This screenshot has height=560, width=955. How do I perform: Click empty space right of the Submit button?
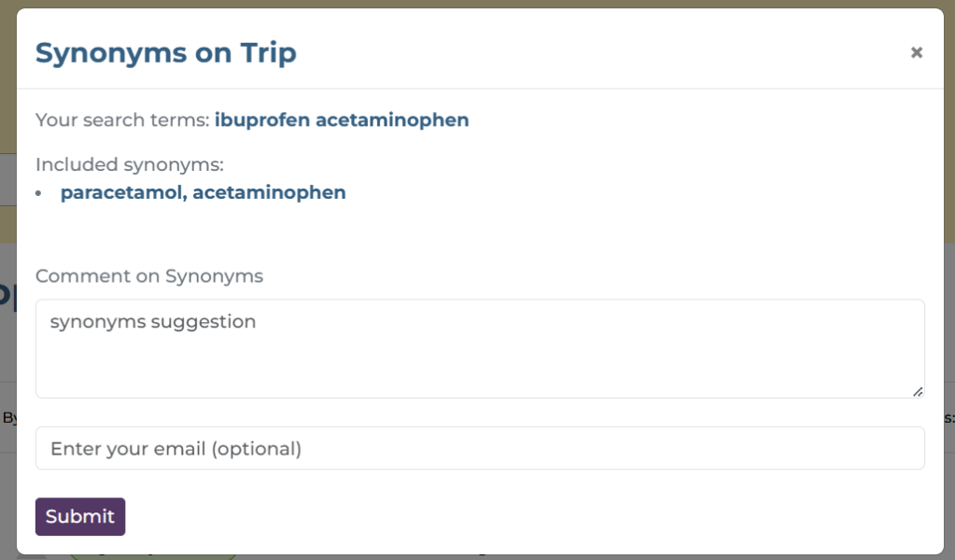(467, 517)
